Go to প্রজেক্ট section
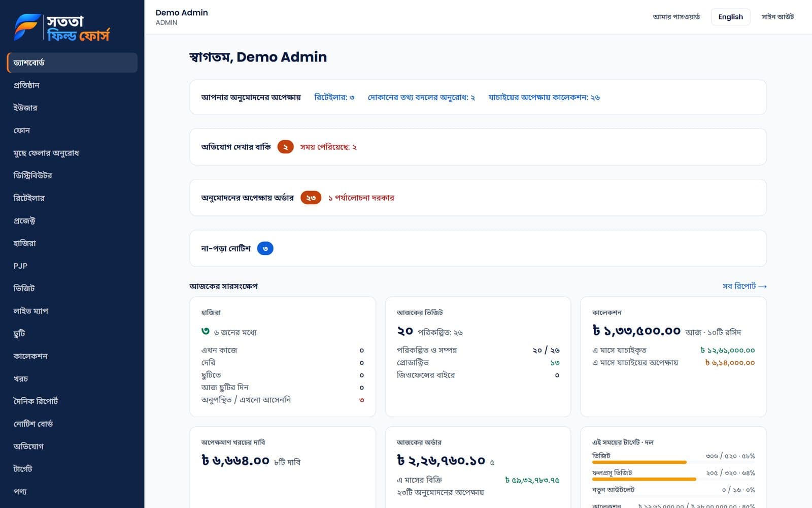Viewport: 812px width, 508px height. tap(72, 220)
